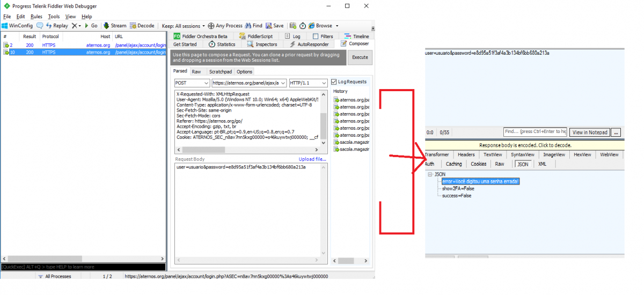This screenshot has width=644, height=295.
Task: Select the Raw tab beside Parsed
Action: 196,71
